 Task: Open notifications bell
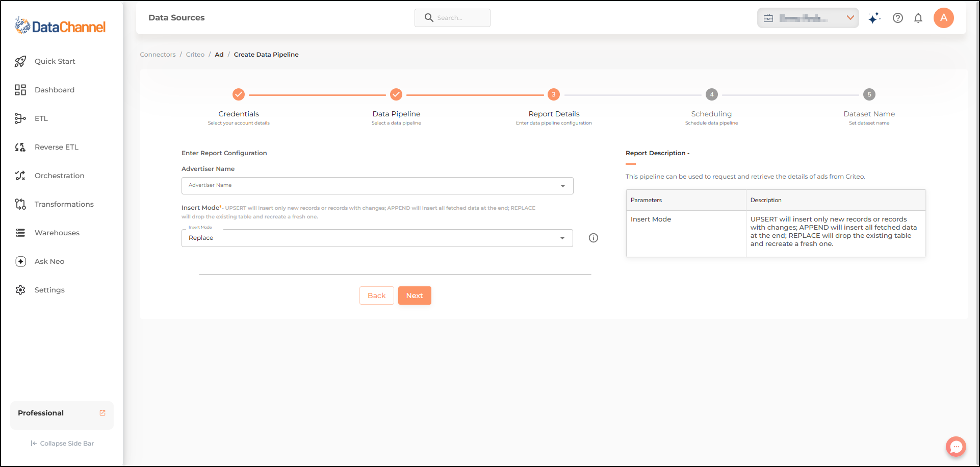pos(918,18)
